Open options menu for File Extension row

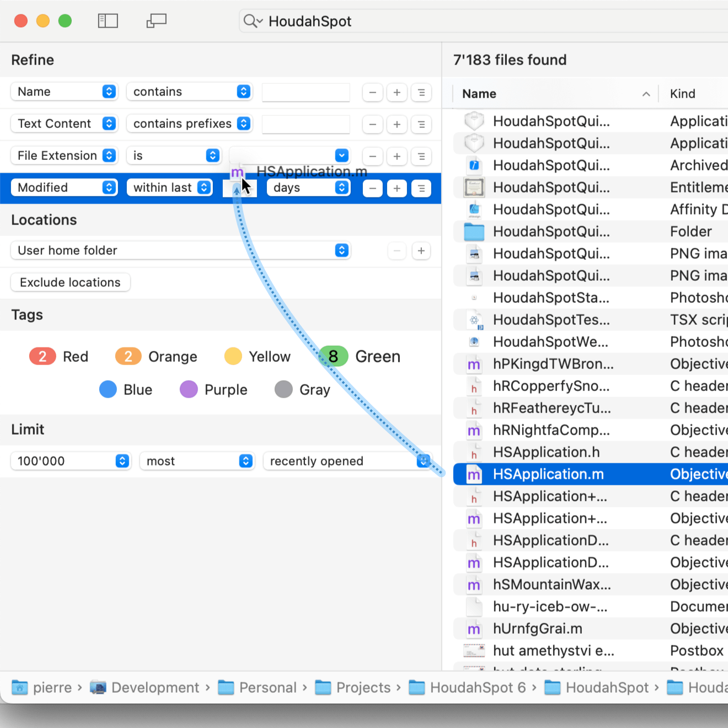click(421, 157)
